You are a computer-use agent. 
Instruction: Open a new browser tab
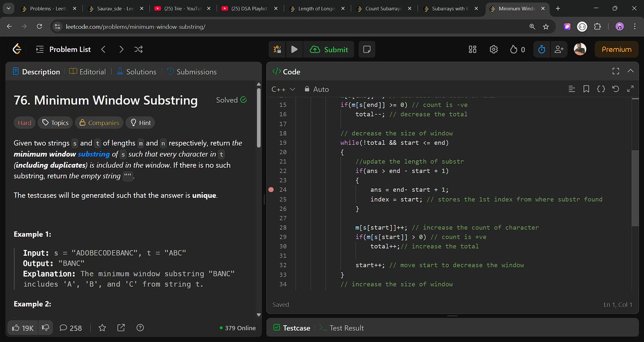[558, 9]
